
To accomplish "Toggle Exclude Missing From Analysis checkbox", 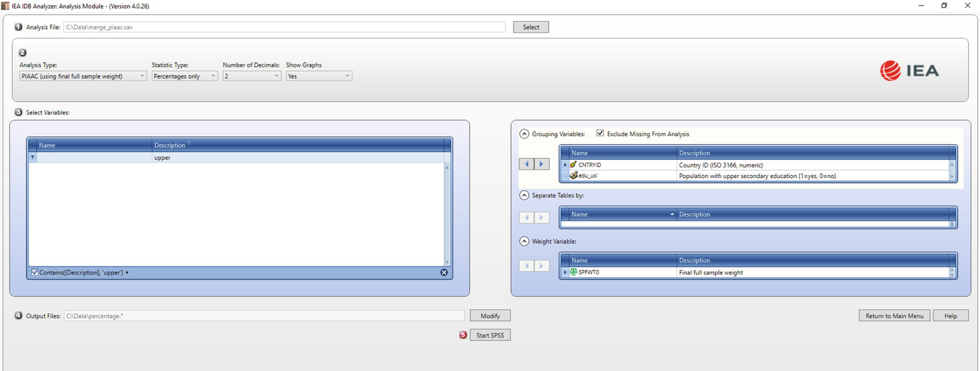I will [x=600, y=133].
